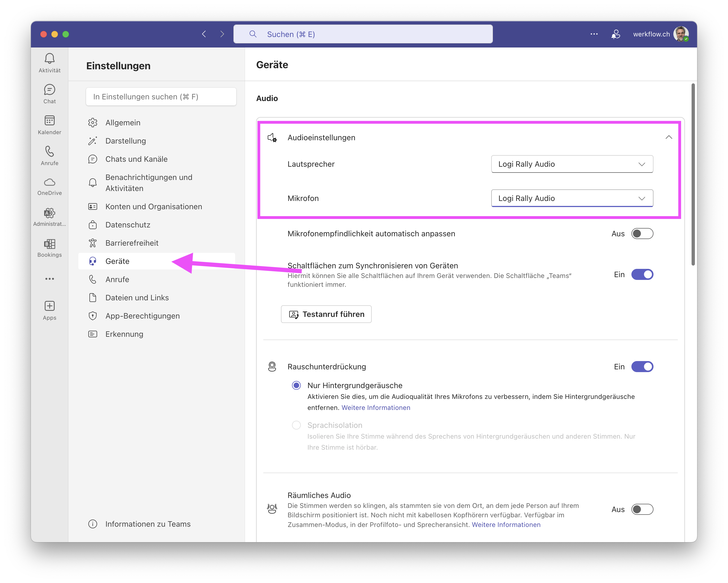Screen dimensions: 728x583
Task: Click the In Einstellungen suchen field
Action: tap(161, 97)
